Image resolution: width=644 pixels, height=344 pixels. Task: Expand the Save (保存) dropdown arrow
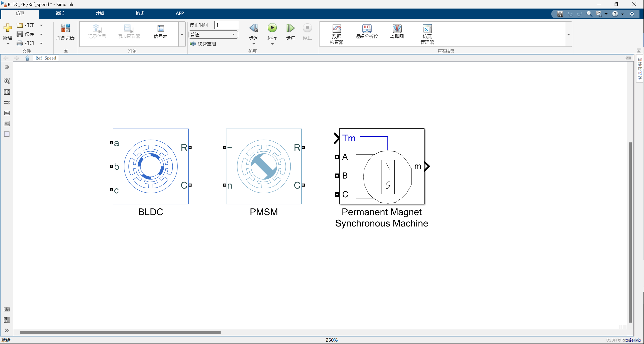[x=41, y=34]
